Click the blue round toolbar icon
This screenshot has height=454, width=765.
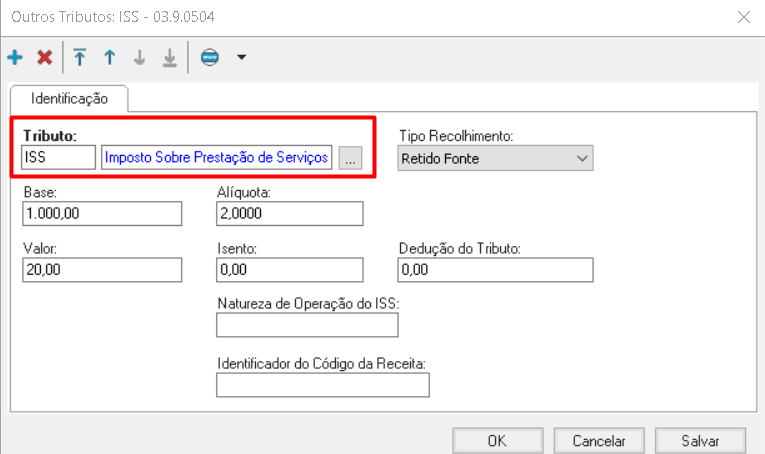(210, 58)
